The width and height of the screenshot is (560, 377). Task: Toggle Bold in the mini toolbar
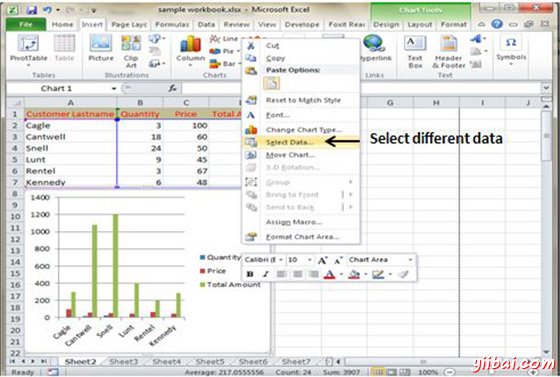[x=250, y=274]
